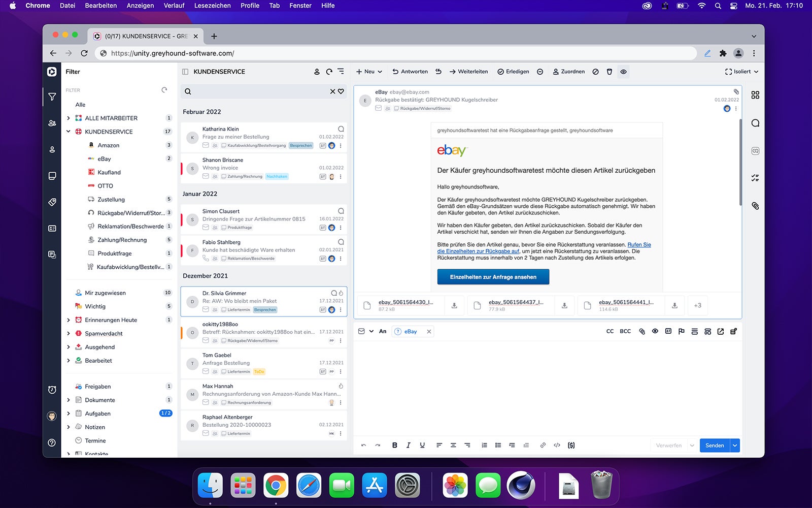Open the Senden options dropdown arrow

point(735,446)
